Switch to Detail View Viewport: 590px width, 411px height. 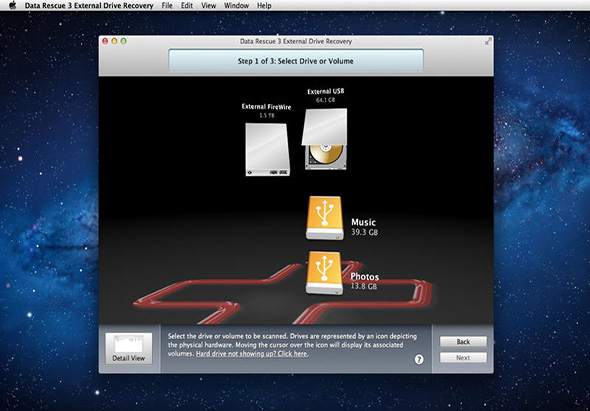point(129,348)
